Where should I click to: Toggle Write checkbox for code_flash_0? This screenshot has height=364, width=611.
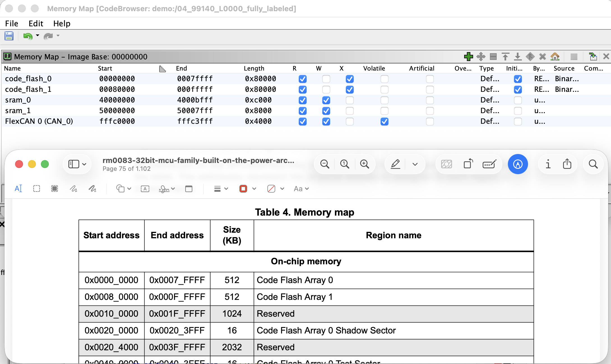pyautogui.click(x=326, y=79)
